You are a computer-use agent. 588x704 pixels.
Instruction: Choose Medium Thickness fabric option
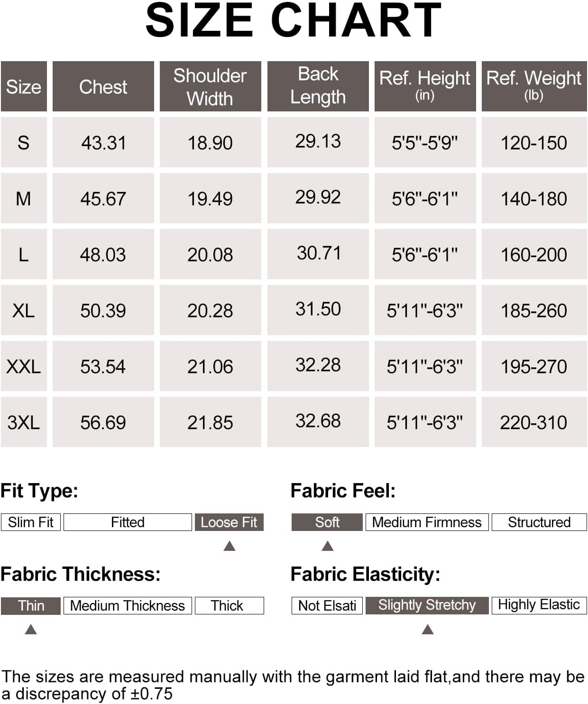pyautogui.click(x=128, y=605)
